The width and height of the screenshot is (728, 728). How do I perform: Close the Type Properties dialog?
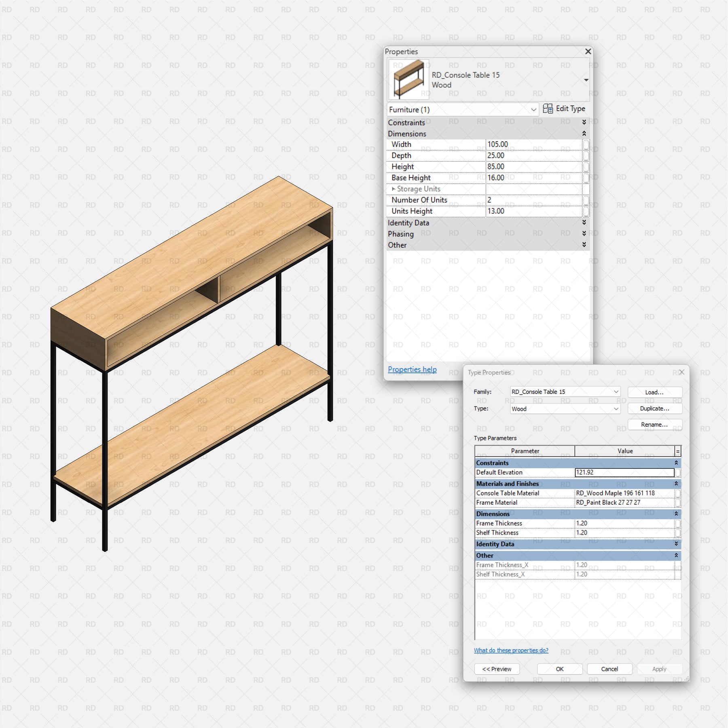[x=681, y=372]
